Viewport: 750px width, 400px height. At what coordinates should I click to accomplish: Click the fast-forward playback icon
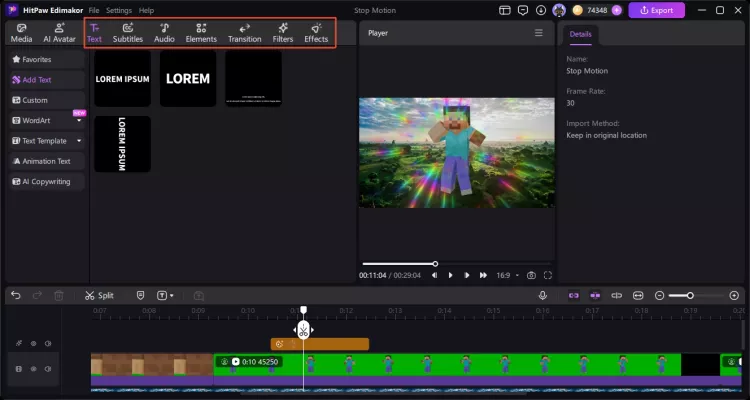tap(483, 275)
